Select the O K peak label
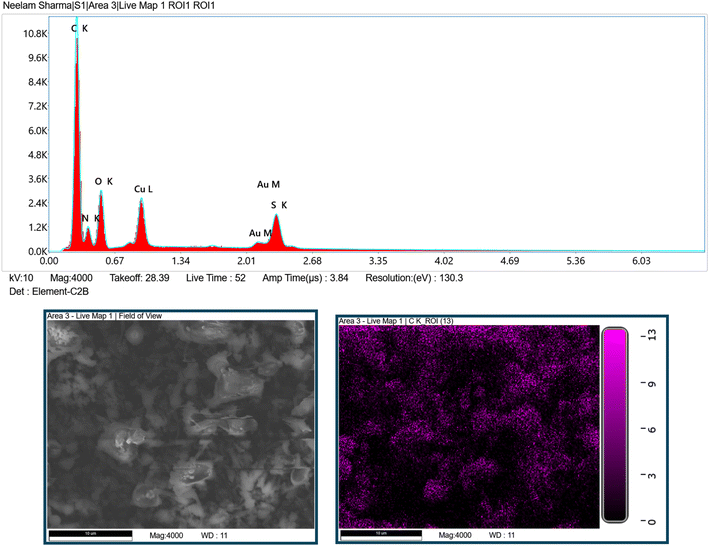This screenshot has width=709, height=546. click(104, 181)
